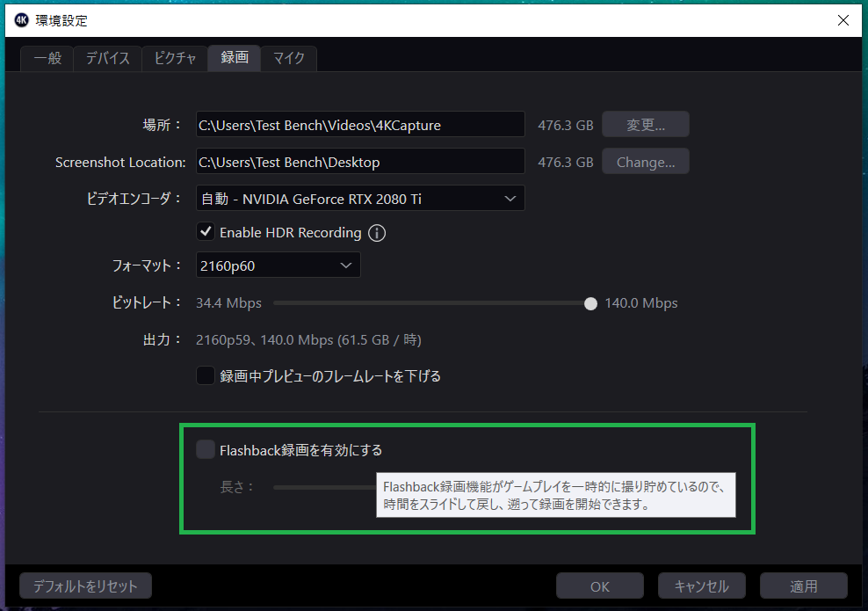This screenshot has height=611, width=868.
Task: Click 変更... to change recording folder
Action: click(646, 125)
